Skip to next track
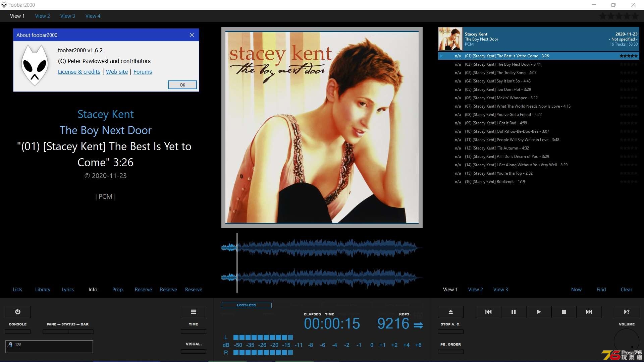Image resolution: width=644 pixels, height=362 pixels. [x=589, y=312]
